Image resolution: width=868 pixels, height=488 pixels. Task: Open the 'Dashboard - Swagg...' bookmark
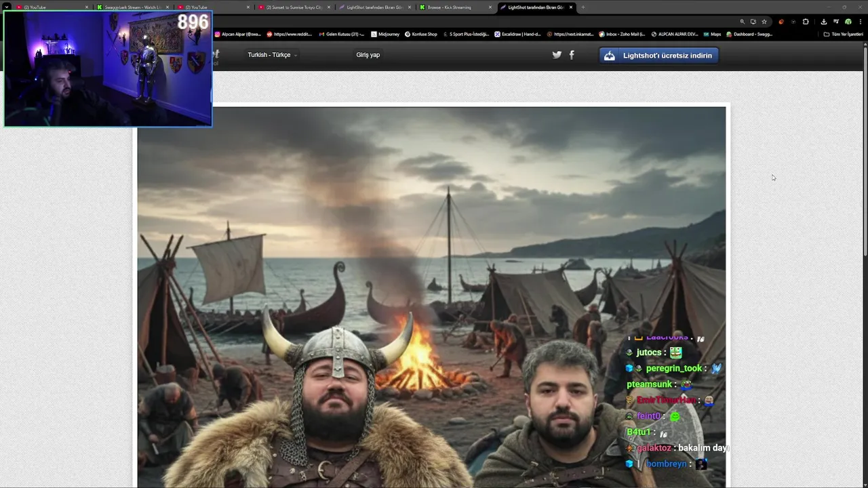[749, 34]
